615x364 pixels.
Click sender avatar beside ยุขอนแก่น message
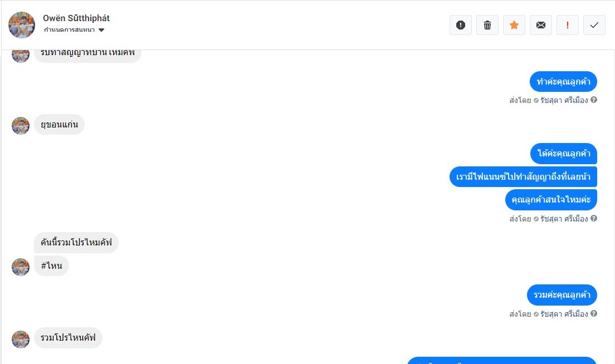coord(21,125)
